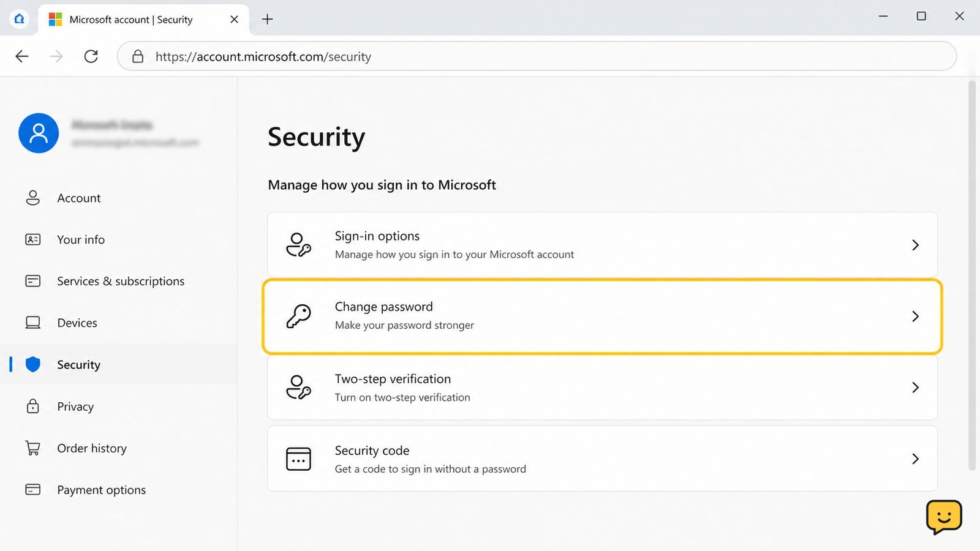The image size is (980, 551).
Task: Open Your info in the sidebar
Action: click(x=119, y=239)
